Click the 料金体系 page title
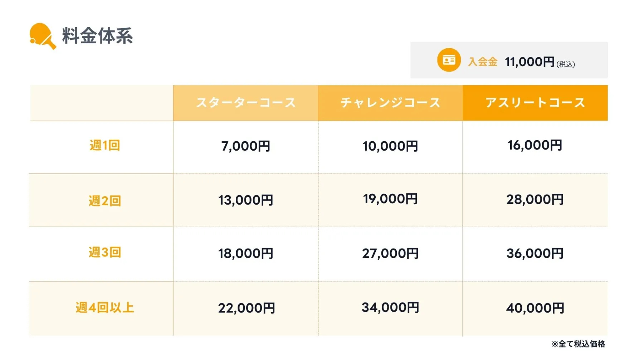Screen dimensions: 644x362 coord(97,36)
